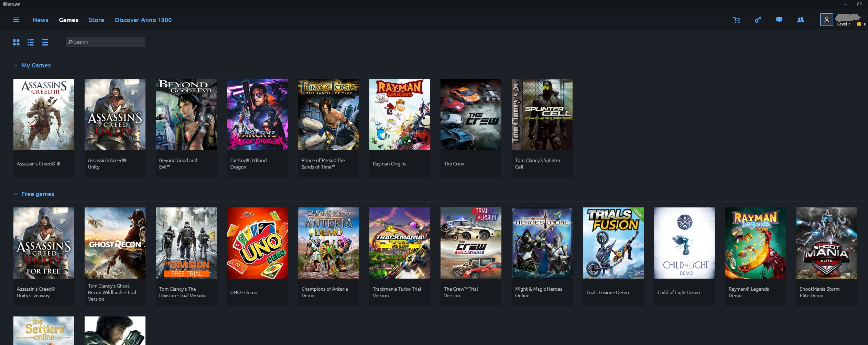Collapse the My Games section
The width and height of the screenshot is (868, 345).
pyautogui.click(x=16, y=65)
